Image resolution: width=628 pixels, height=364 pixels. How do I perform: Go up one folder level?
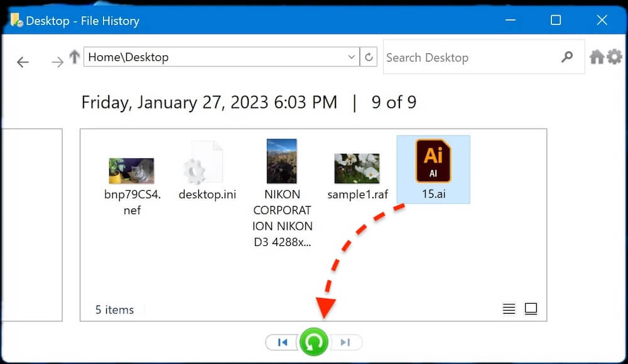click(x=74, y=57)
